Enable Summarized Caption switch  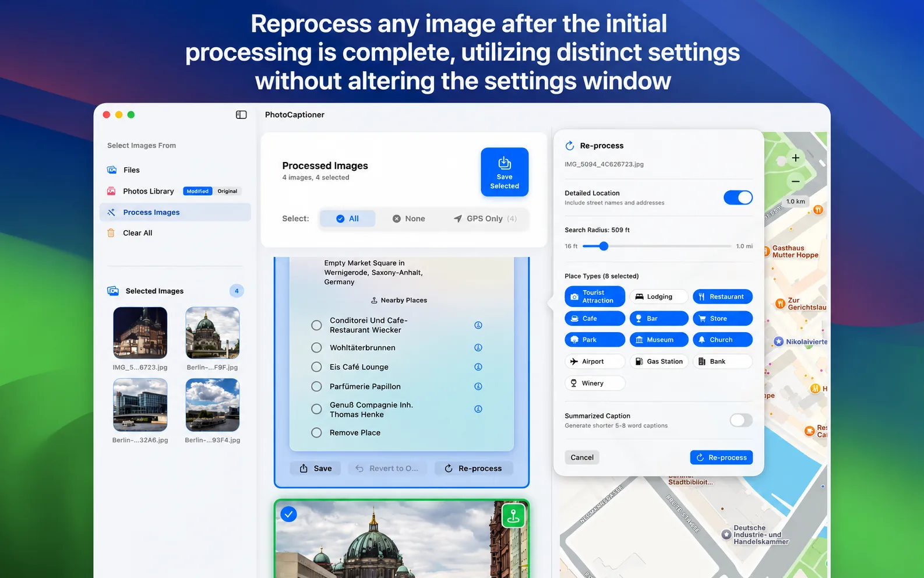pyautogui.click(x=740, y=420)
